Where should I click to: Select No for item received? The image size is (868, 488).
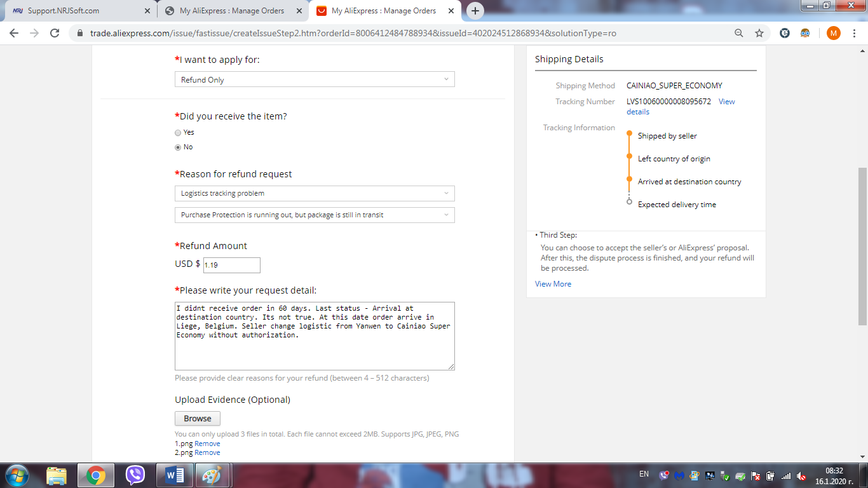coord(178,147)
